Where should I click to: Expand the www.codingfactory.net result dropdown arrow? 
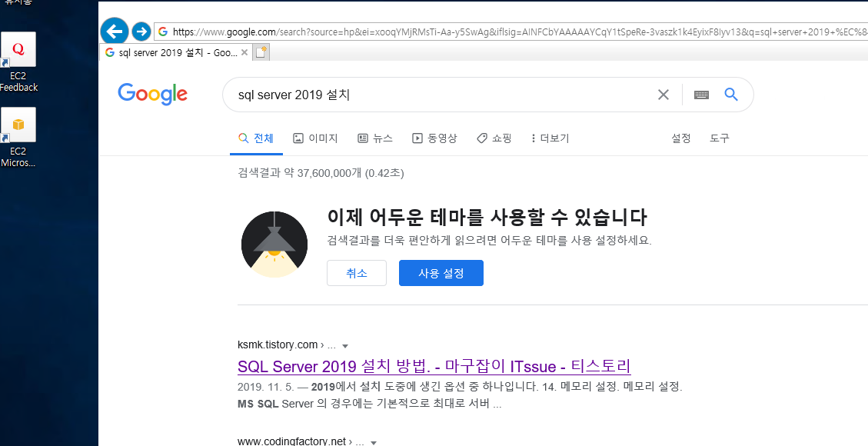(374, 443)
